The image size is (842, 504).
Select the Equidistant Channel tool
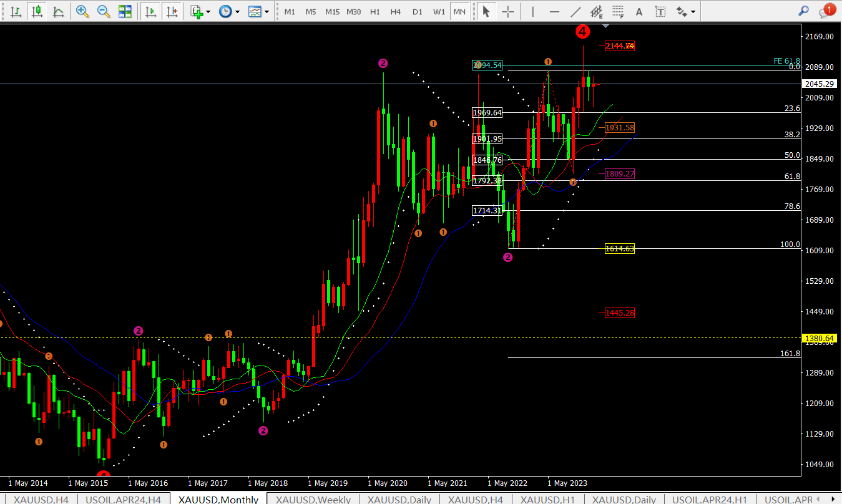coord(597,11)
